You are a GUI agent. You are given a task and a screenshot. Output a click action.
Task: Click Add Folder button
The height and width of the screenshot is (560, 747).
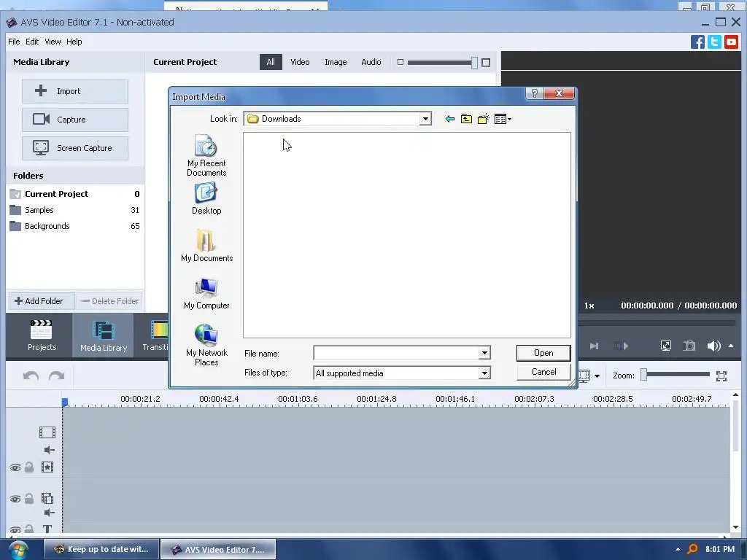41,301
